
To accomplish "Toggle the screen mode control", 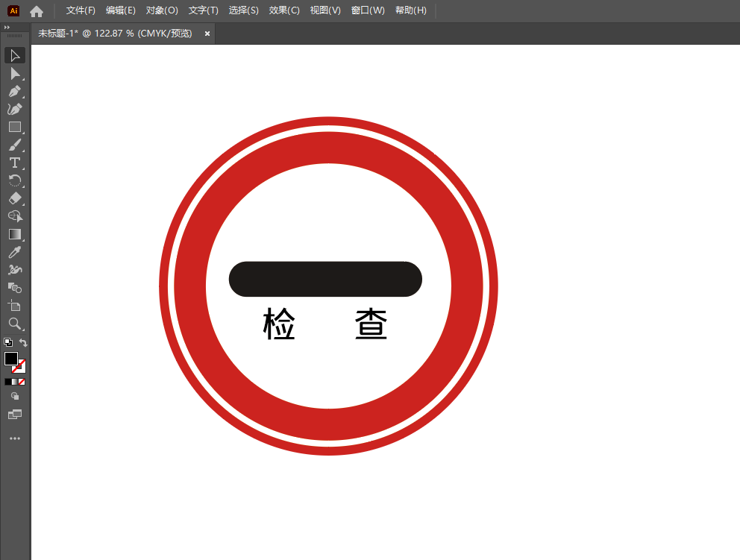I will pos(15,414).
